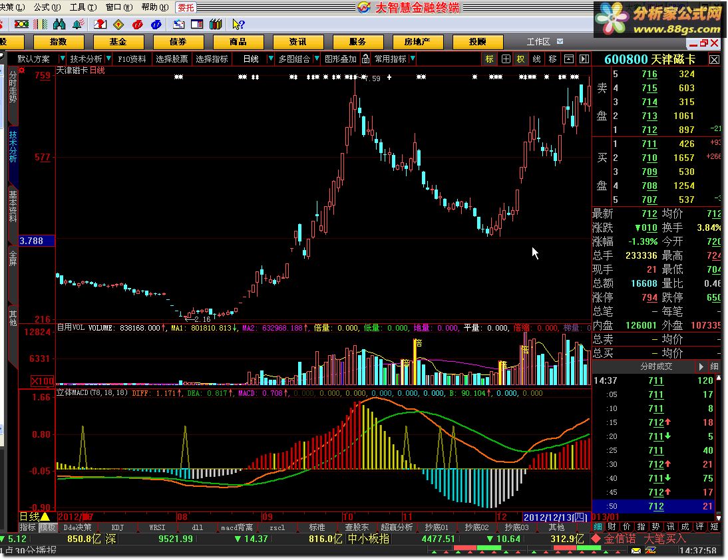The width and height of the screenshot is (728, 560).
Task: Select the 基金 category button
Action: click(x=118, y=42)
